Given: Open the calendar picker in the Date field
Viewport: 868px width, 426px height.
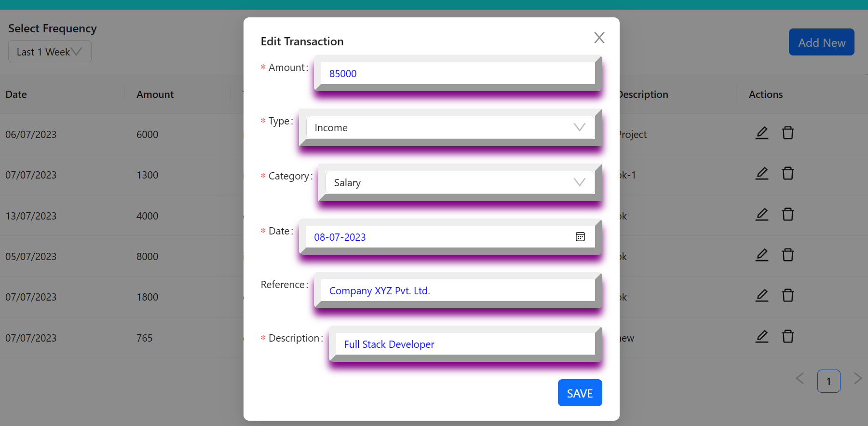Looking at the screenshot, I should click(x=581, y=236).
